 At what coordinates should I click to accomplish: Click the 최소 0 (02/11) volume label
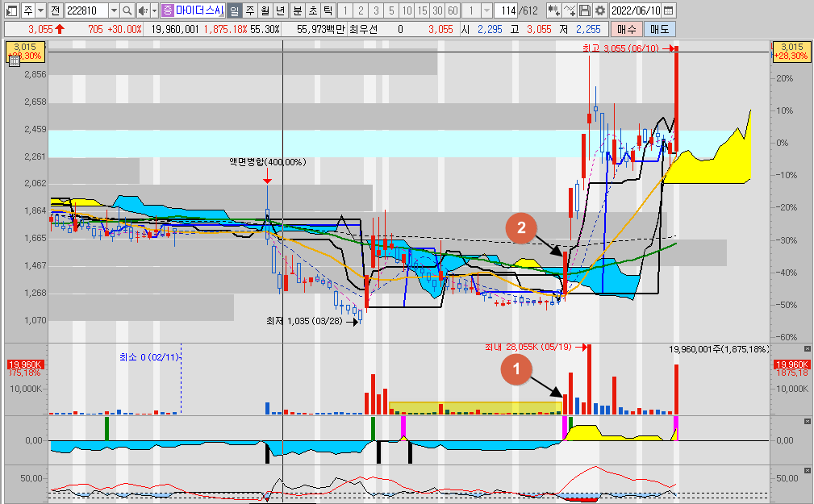point(149,357)
